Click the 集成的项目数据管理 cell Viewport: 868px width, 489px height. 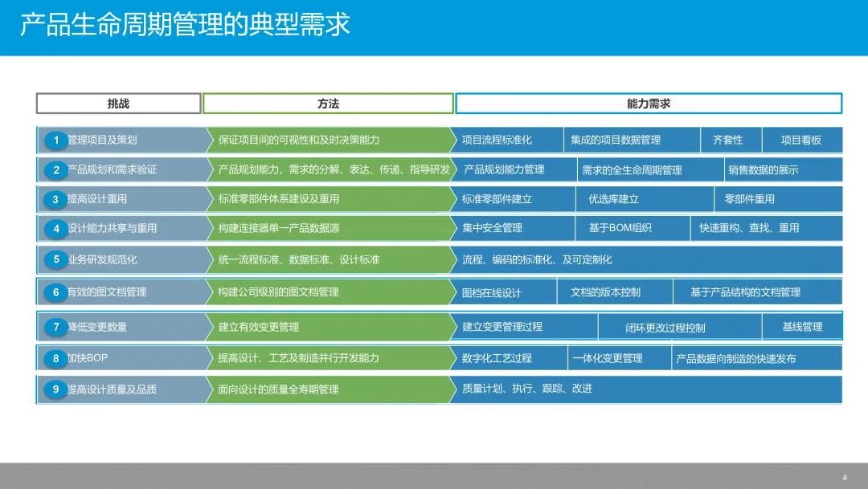click(x=633, y=140)
